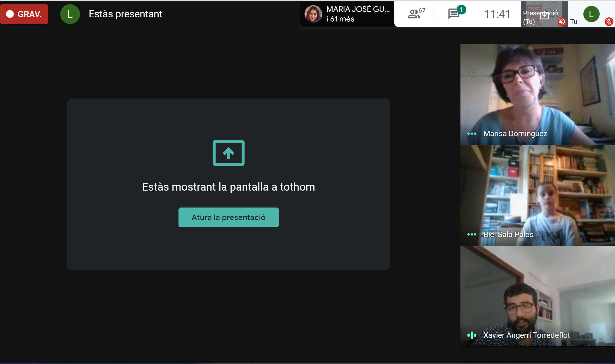Image resolution: width=615 pixels, height=364 pixels.
Task: Click the three dots on Marisa Dominguez tile
Action: 472,134
